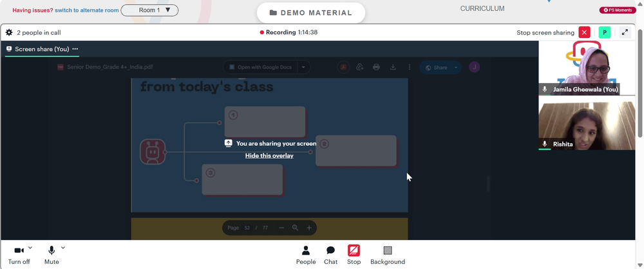Open DEMO MATERIAL folder button
The height and width of the screenshot is (269, 644).
coord(311,13)
